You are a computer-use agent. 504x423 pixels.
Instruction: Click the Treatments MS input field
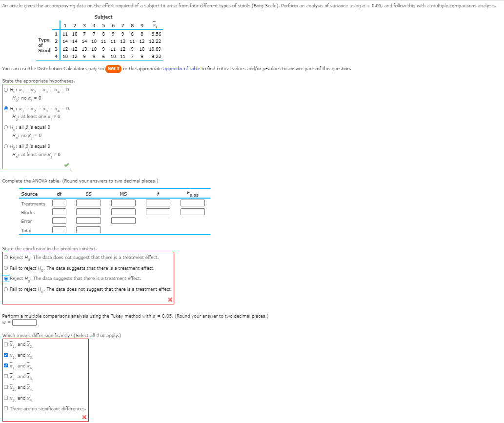pos(123,203)
